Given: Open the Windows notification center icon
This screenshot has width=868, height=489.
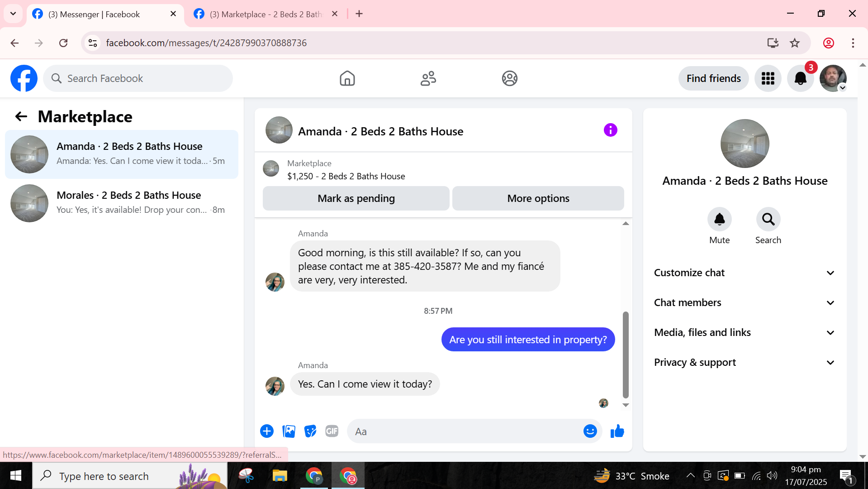Looking at the screenshot, I should point(846,476).
